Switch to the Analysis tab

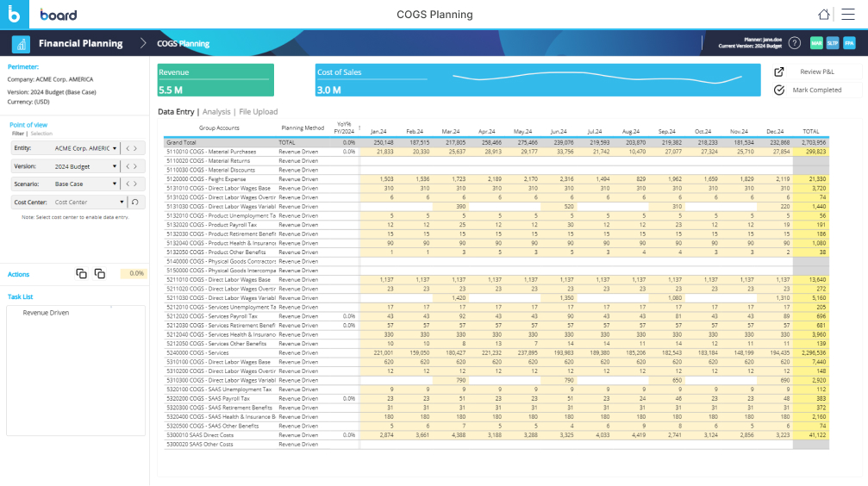click(x=216, y=112)
